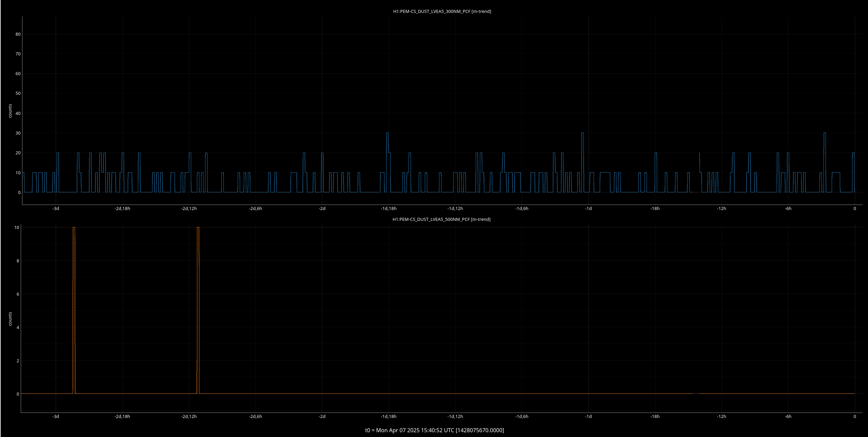Click the -1d x-tick under the 500NM plot
This screenshot has width=868, height=437.
[588, 416]
